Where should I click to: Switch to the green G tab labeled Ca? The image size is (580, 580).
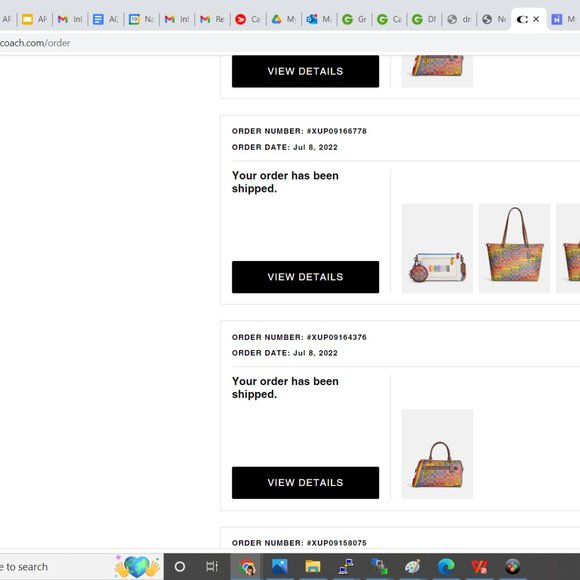pyautogui.click(x=390, y=19)
